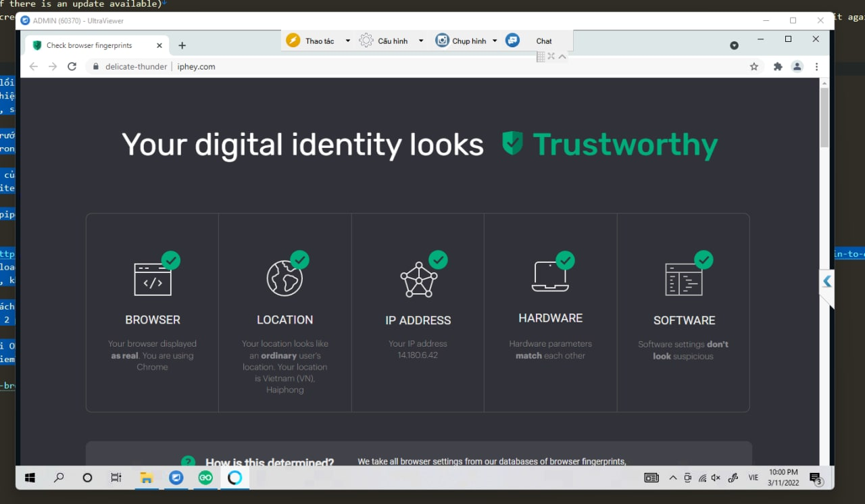865x504 pixels.
Task: Open the Cấu hình gear icon
Action: click(366, 41)
